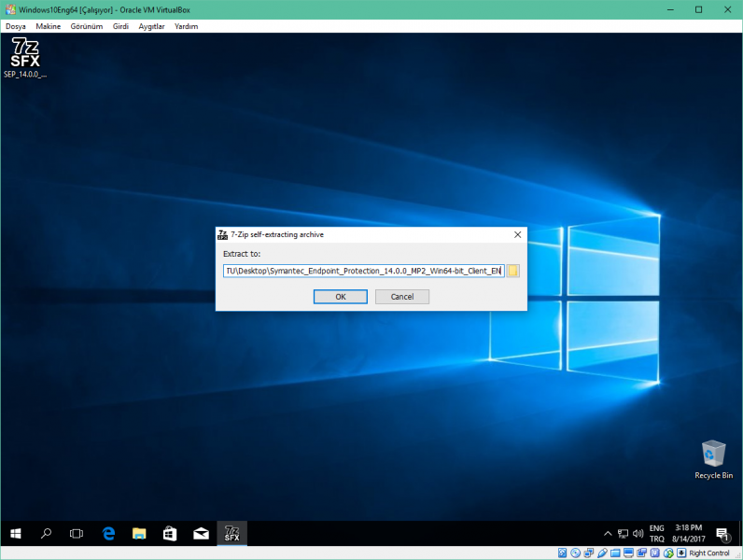The width and height of the screenshot is (743, 560).
Task: Click the VirtualBox shared folders status icon
Action: (615, 553)
